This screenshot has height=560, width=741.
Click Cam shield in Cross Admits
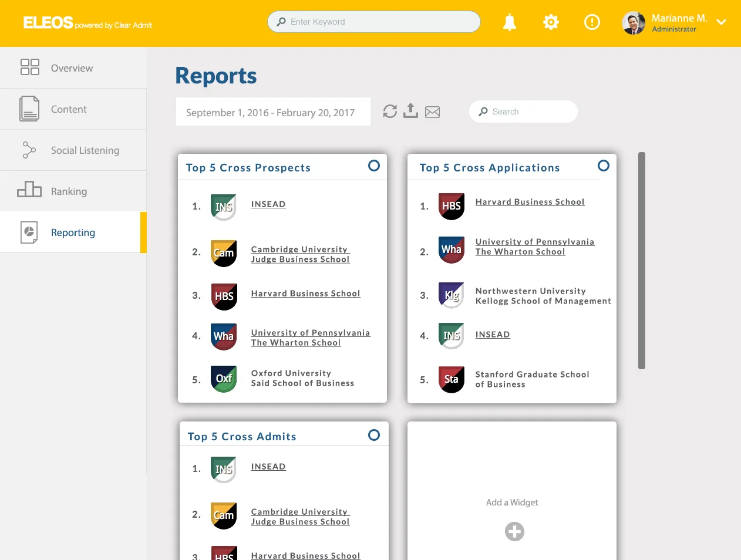224,515
